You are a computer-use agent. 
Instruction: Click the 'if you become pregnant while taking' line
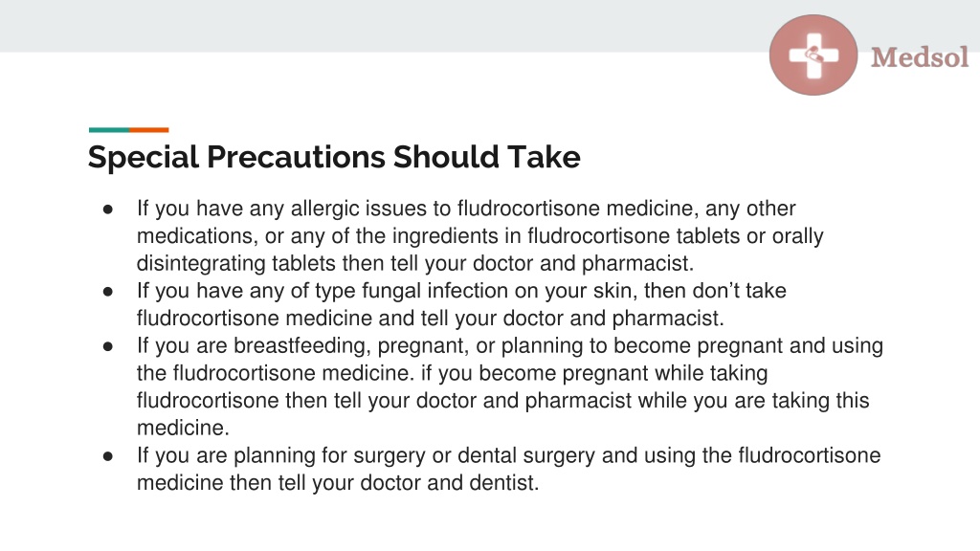(453, 374)
